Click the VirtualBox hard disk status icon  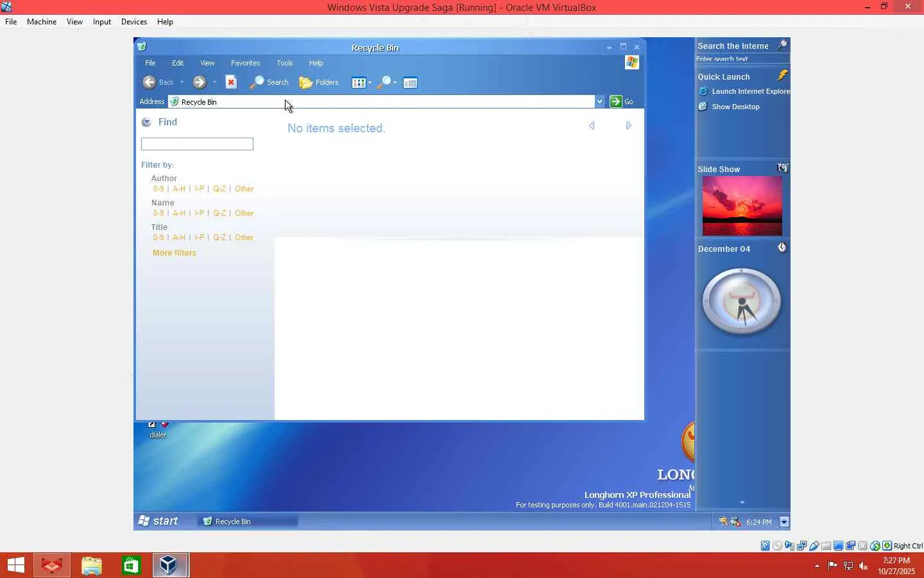(766, 546)
